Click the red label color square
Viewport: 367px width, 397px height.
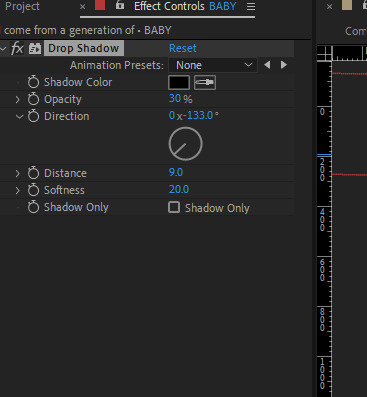click(x=100, y=5)
